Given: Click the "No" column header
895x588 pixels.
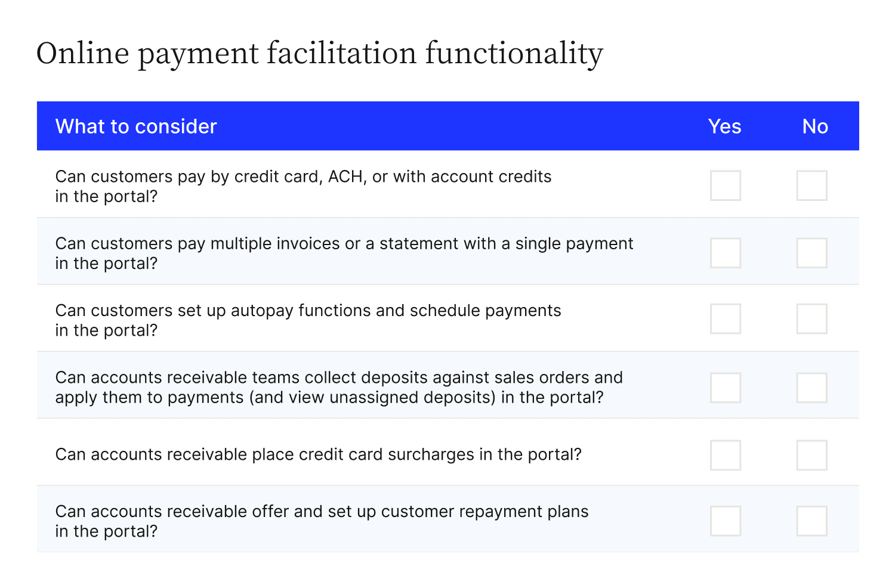Looking at the screenshot, I should click(815, 126).
